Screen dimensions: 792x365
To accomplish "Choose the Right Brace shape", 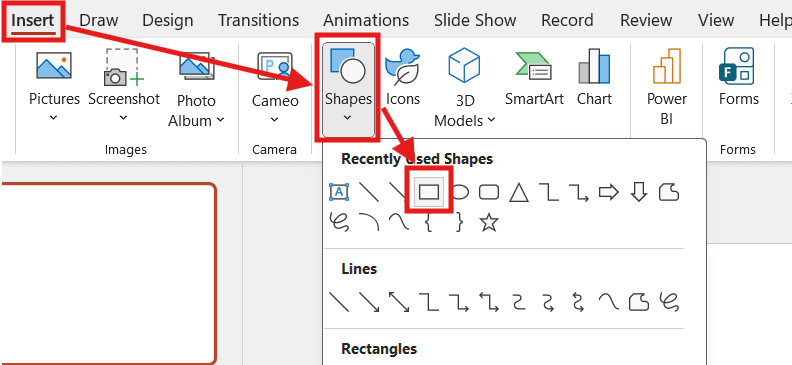I will (459, 222).
